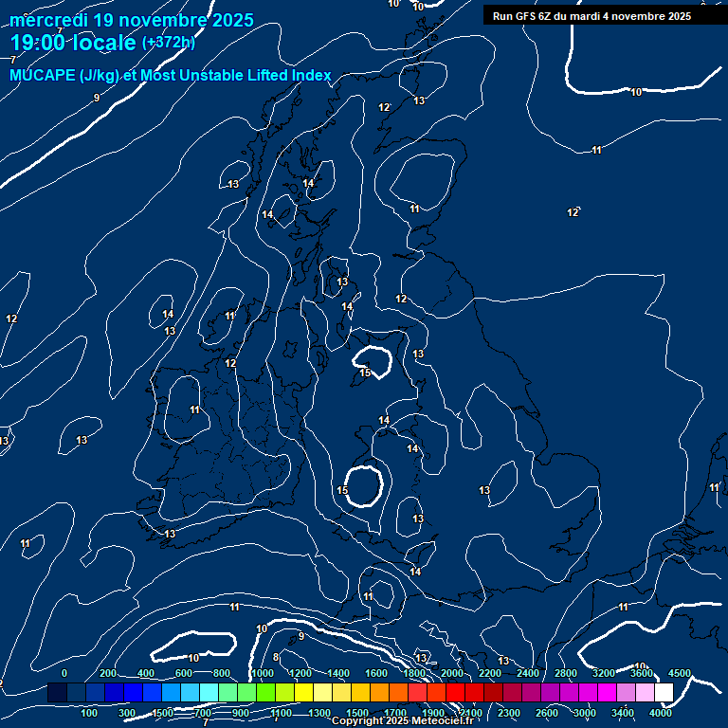728x728 pixels.
Task: Select the red swatch near 2000 label
Action: pyautogui.click(x=455, y=693)
